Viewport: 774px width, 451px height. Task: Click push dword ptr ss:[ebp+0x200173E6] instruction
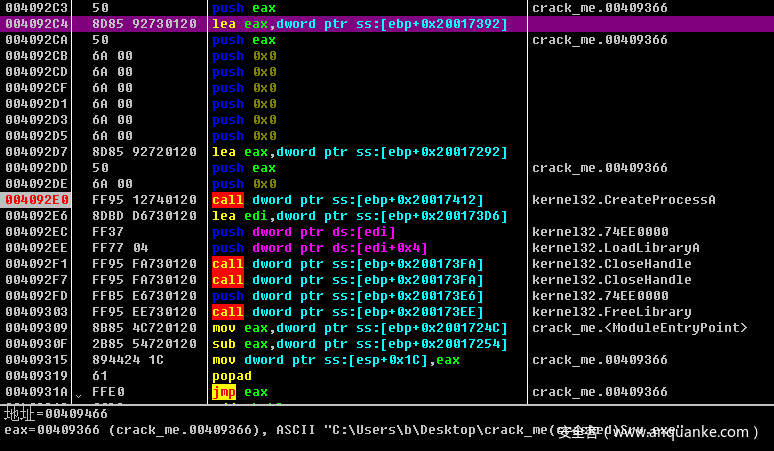pyautogui.click(x=348, y=296)
